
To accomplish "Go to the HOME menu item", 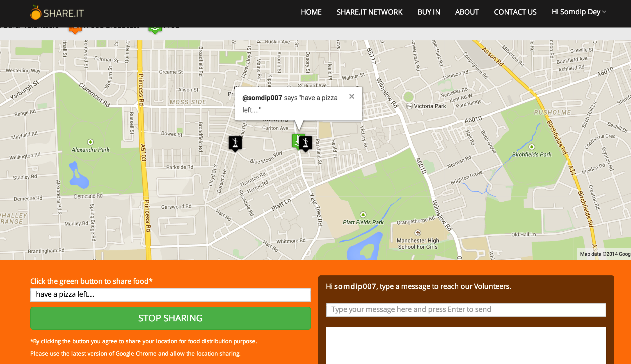I will [311, 12].
